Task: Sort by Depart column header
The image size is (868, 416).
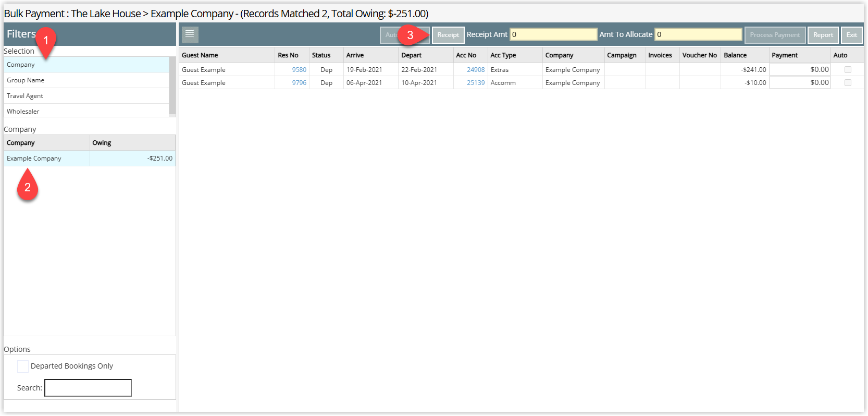Action: tap(426, 55)
